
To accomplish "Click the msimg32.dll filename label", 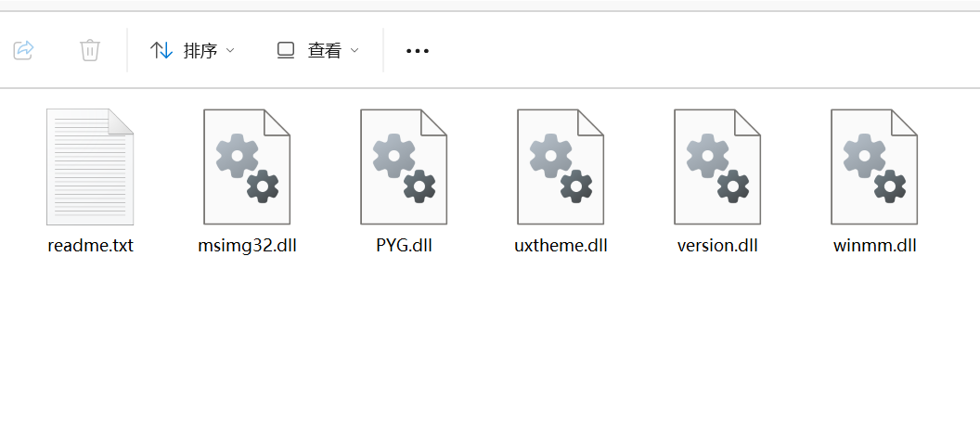I will (248, 246).
